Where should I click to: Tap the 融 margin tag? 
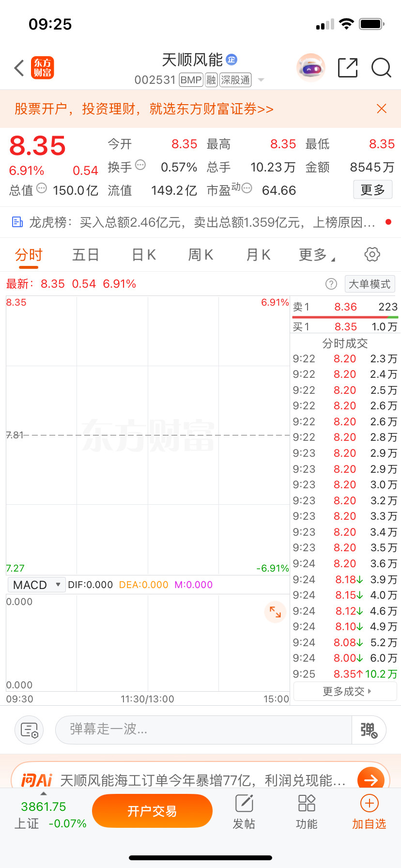coord(211,80)
